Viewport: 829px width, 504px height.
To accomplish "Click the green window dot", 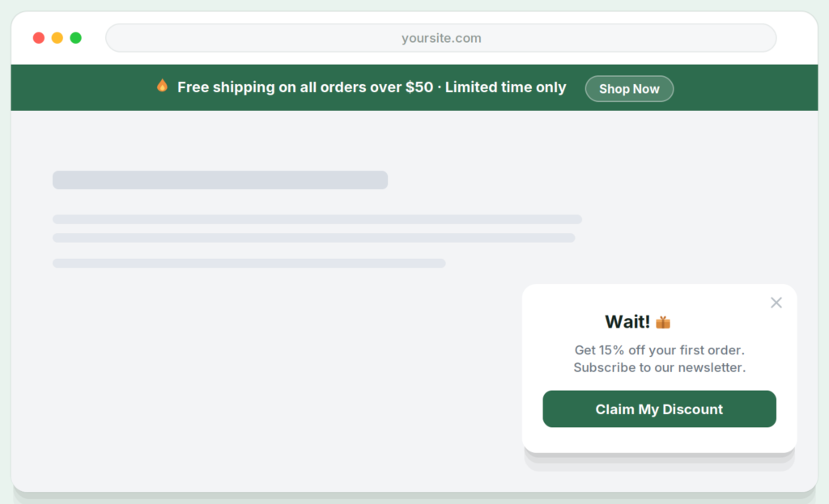I will pyautogui.click(x=75, y=38).
